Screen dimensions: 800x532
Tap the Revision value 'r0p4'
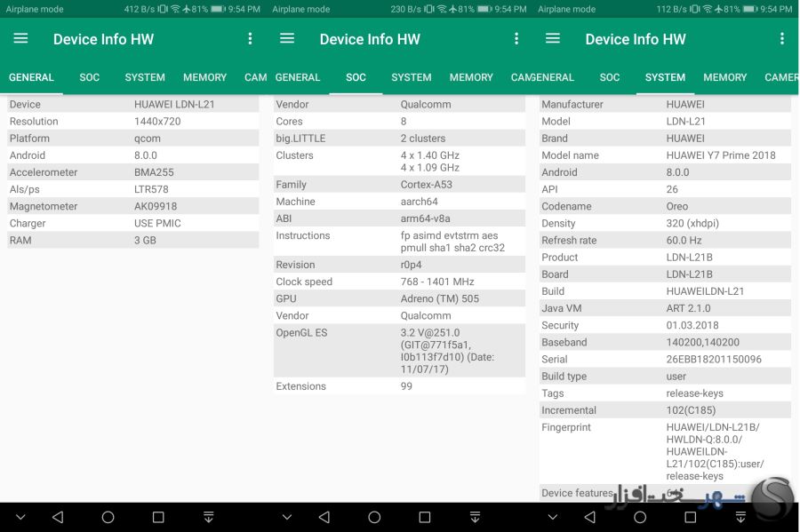point(412,265)
